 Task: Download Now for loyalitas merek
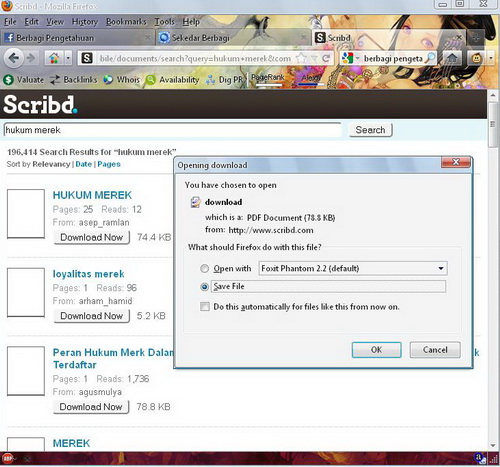click(x=92, y=316)
